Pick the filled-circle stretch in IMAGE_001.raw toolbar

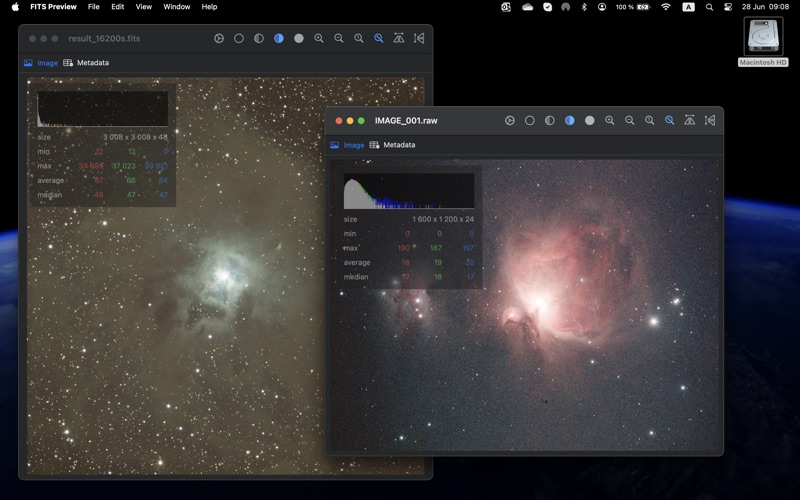[590, 120]
